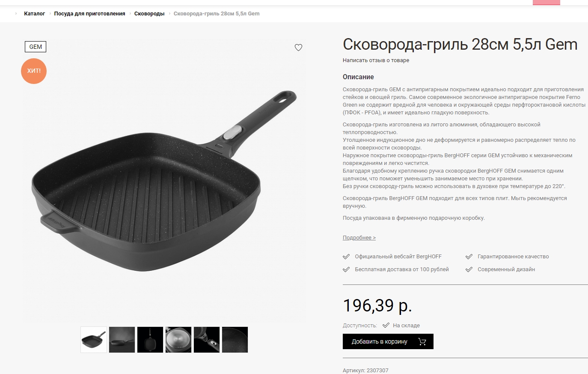Click the На складе availability checkmark
This screenshot has width=588, height=374.
pyautogui.click(x=386, y=325)
